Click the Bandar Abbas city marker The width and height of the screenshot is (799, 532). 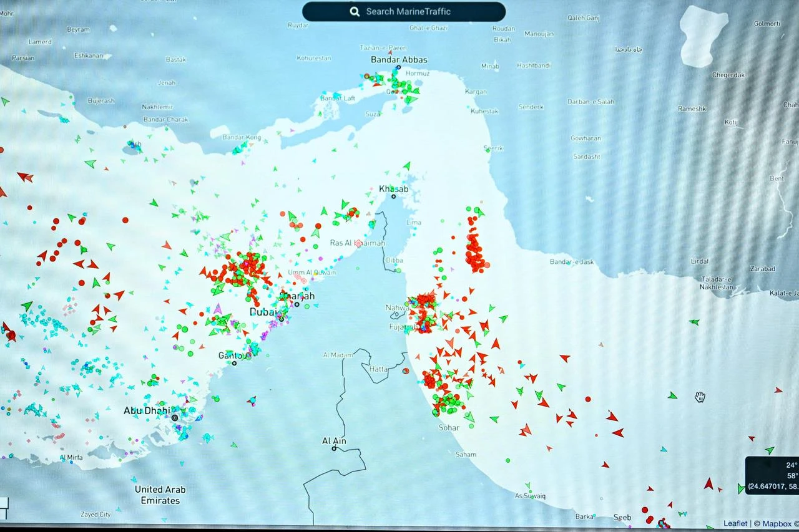[x=398, y=67]
